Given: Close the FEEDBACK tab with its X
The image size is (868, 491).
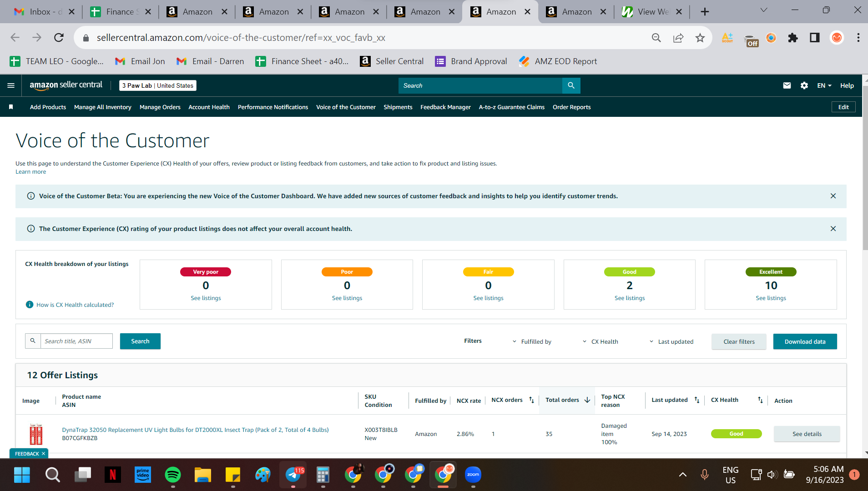Looking at the screenshot, I should tap(44, 454).
